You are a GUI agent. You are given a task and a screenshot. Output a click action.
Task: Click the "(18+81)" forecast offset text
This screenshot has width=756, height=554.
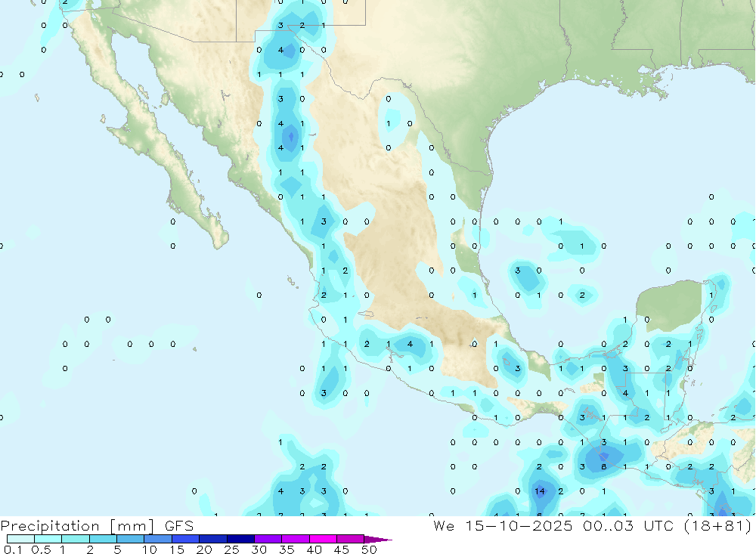pyautogui.click(x=717, y=526)
